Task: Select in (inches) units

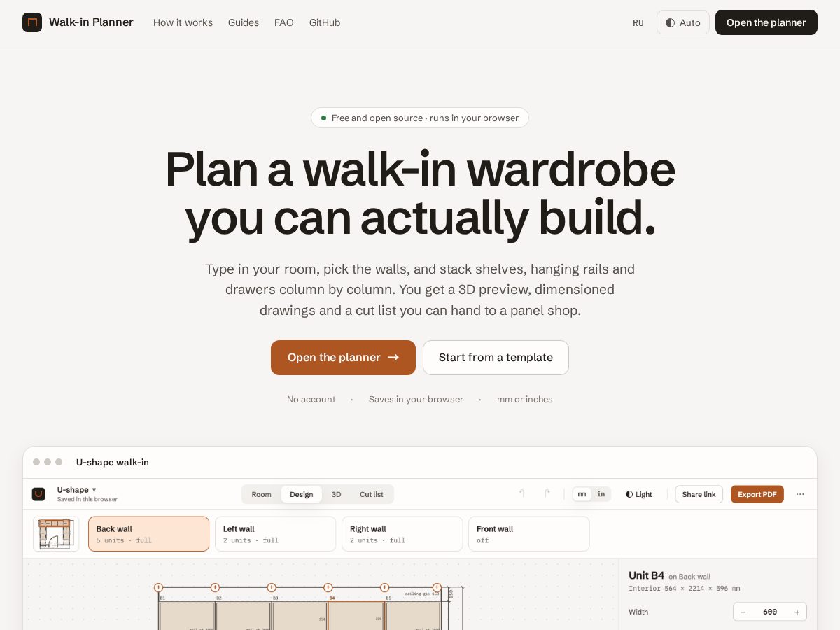Action: pos(601,494)
